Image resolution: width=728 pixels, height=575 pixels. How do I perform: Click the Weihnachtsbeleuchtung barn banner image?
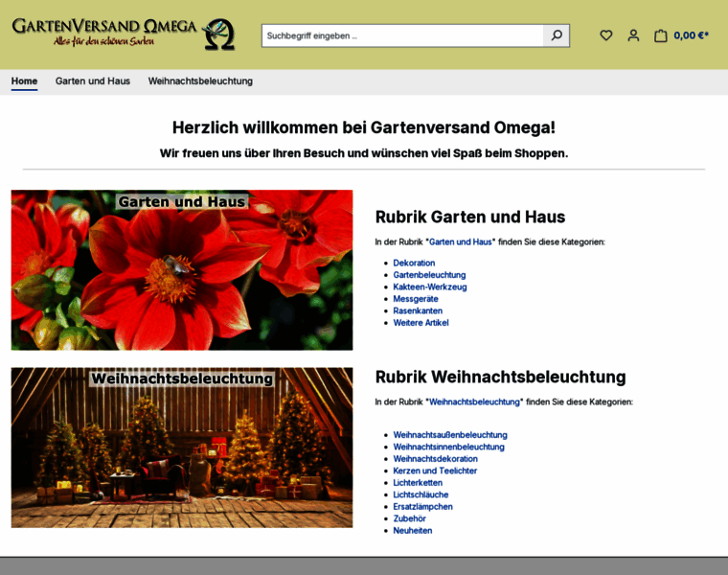pos(182,448)
